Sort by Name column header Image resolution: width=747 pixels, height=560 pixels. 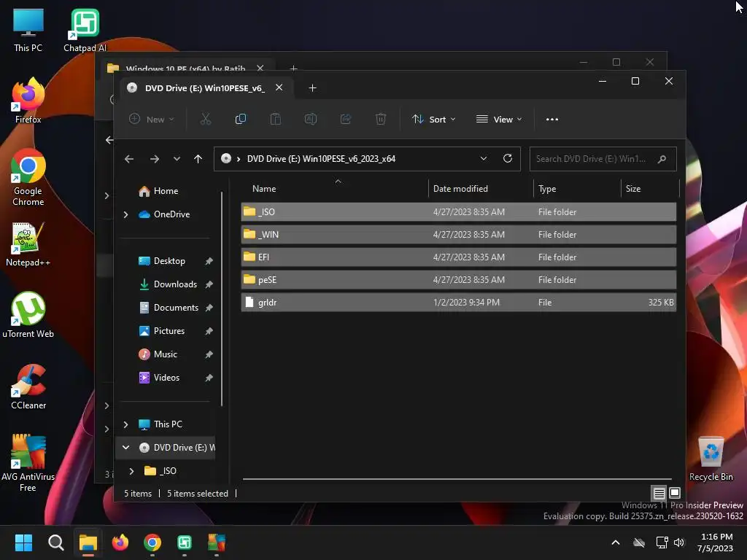[264, 189]
